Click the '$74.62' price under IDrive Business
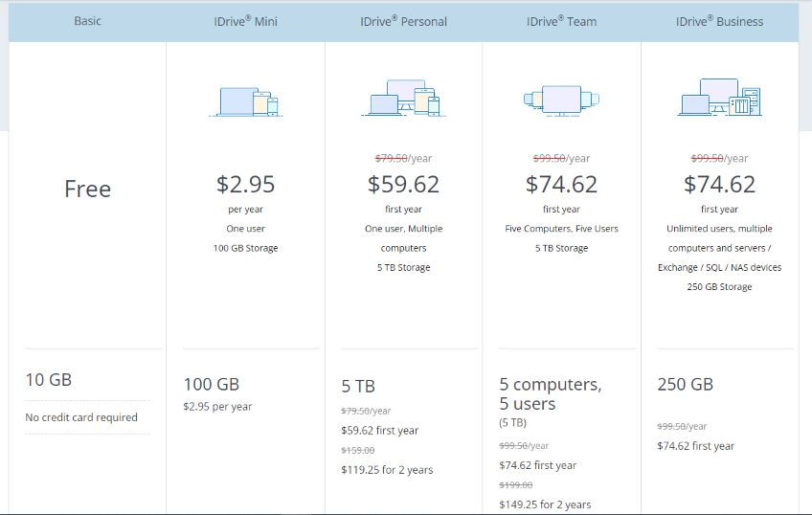The width and height of the screenshot is (812, 515). coord(719,184)
